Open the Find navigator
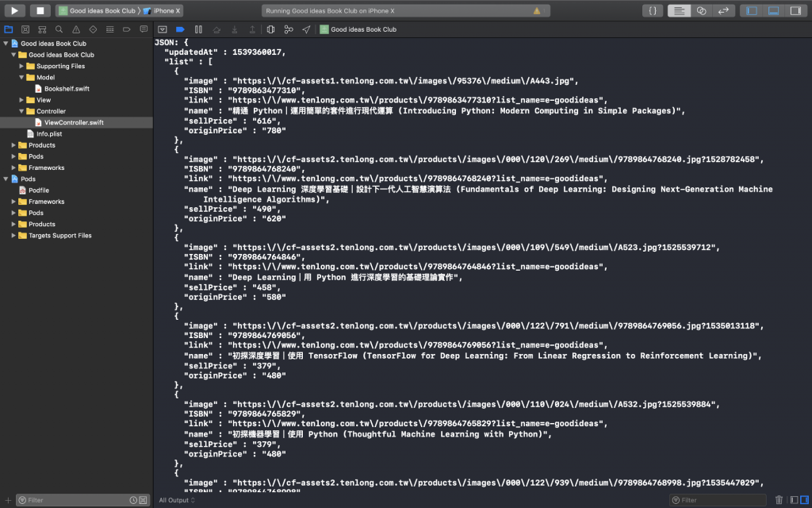 click(59, 29)
